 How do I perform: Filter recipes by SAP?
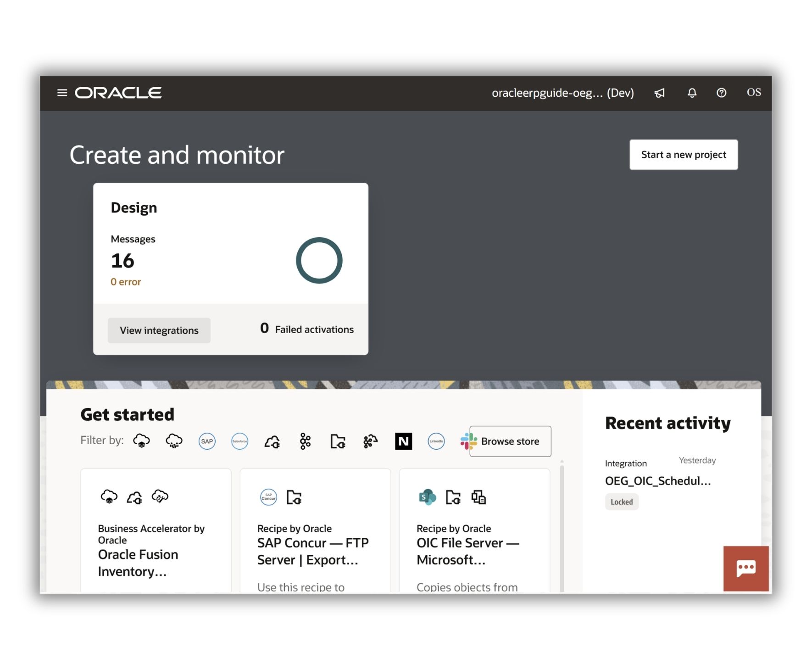point(207,441)
